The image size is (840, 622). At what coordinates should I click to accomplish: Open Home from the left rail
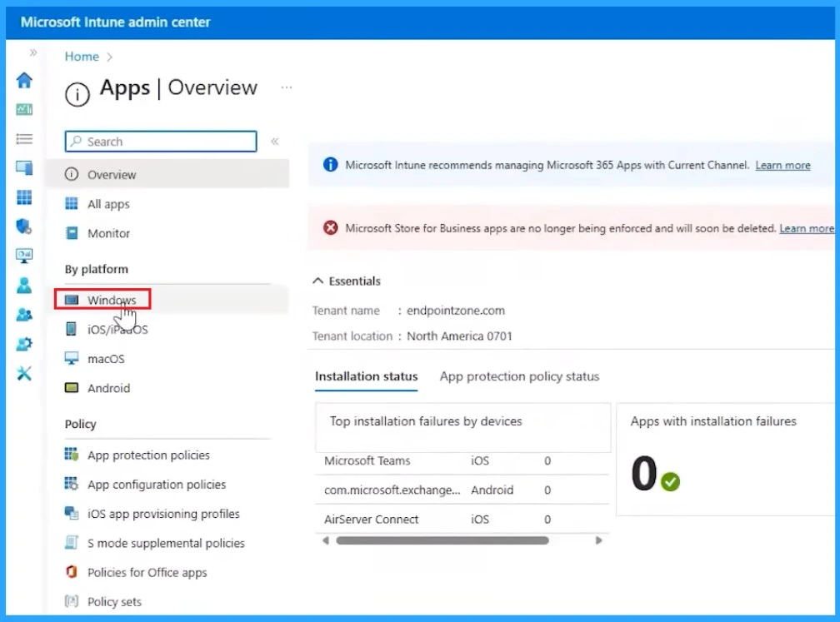pos(24,80)
